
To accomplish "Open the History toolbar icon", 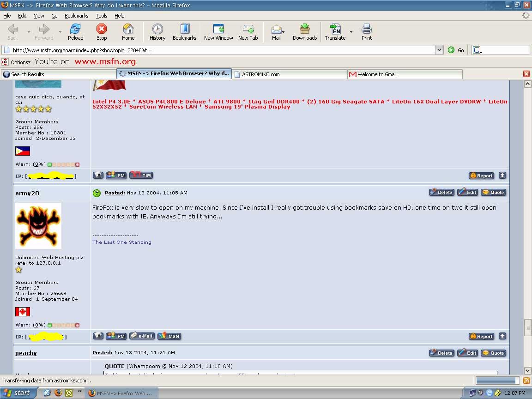I will click(157, 32).
